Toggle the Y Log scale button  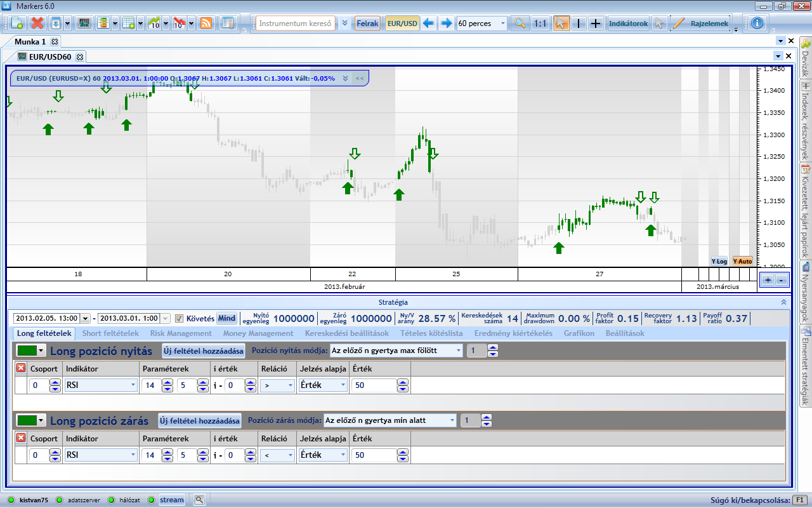click(719, 261)
